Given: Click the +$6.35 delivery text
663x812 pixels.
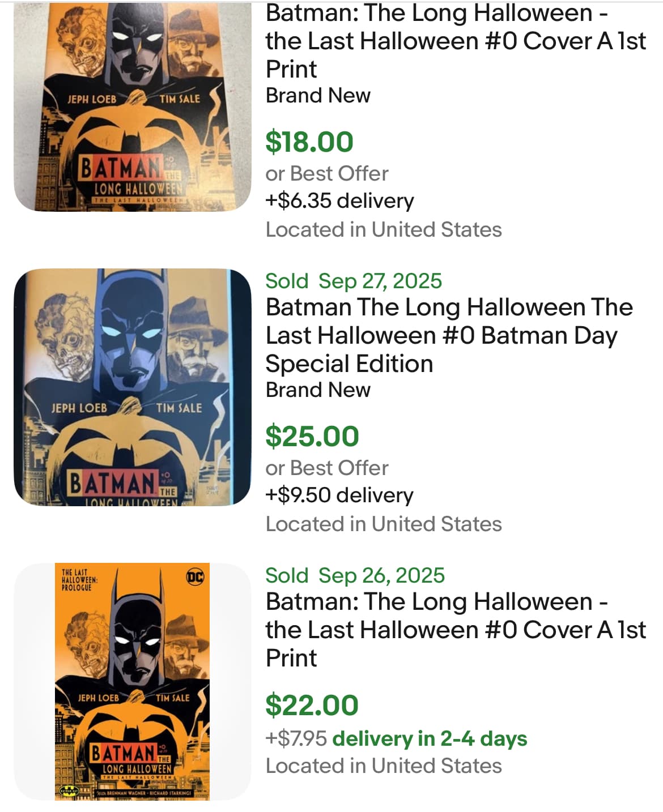Looking at the screenshot, I should [x=339, y=201].
